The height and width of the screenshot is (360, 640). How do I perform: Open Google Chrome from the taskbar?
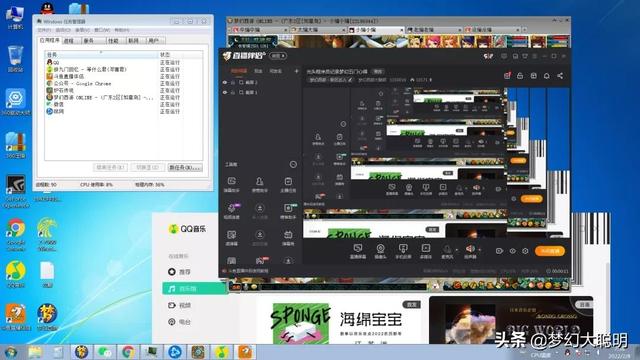pos(128,351)
